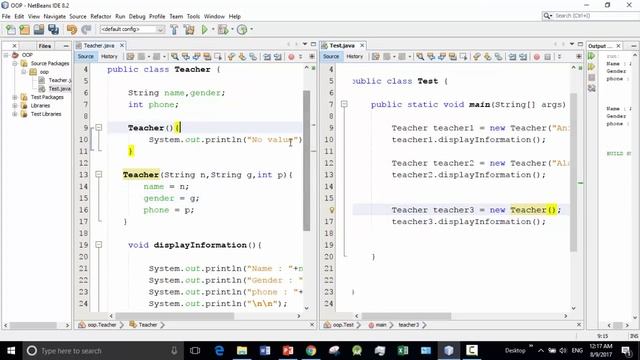Open the Tools menu

[193, 16]
